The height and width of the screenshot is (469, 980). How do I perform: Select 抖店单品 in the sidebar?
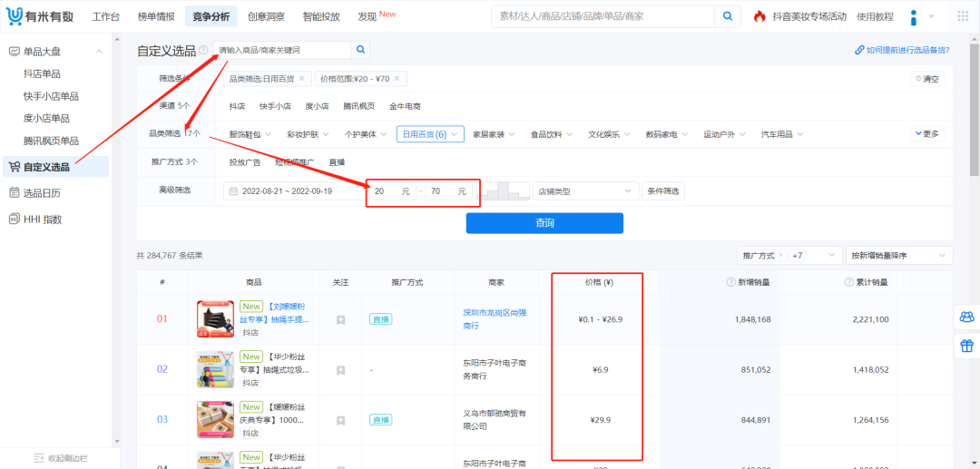[x=42, y=73]
